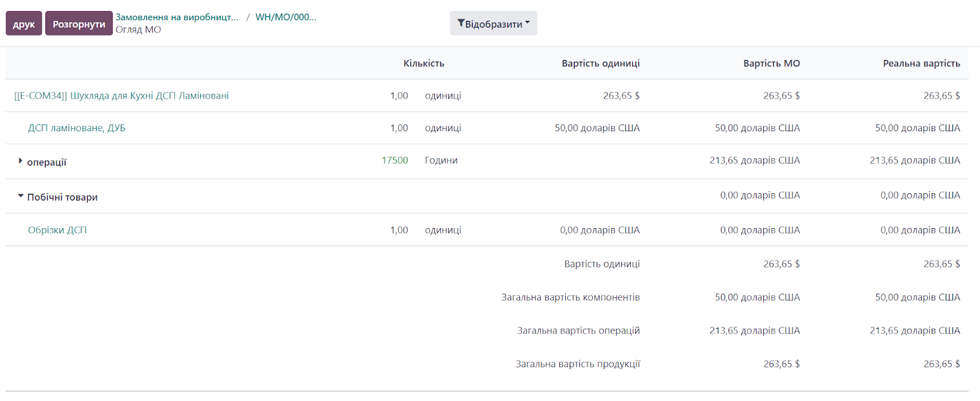Click quantity 1,00 in Обрізки ДСП row
Viewport: 980px width, 401px height.
click(399, 230)
